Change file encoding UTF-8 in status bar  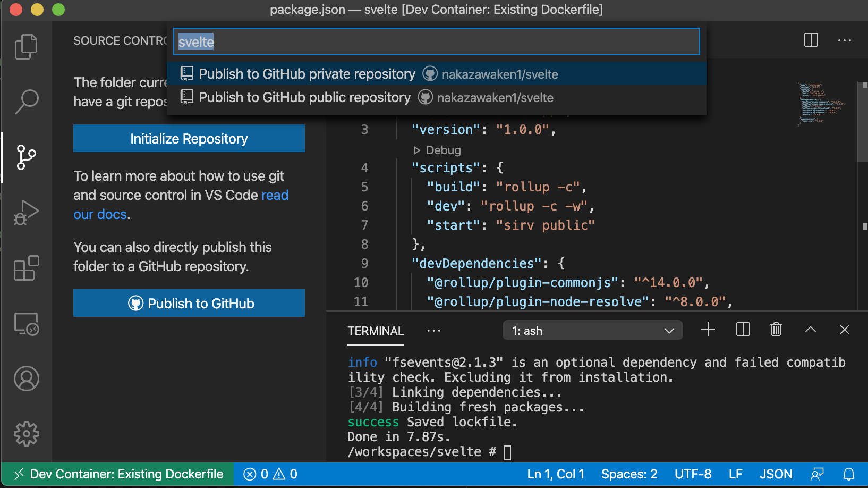click(693, 474)
